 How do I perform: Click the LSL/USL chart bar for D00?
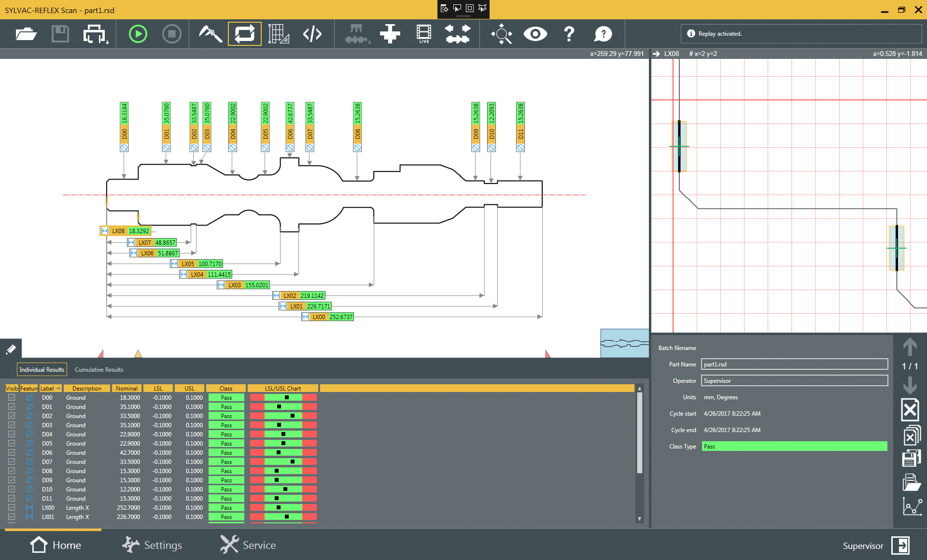(283, 398)
